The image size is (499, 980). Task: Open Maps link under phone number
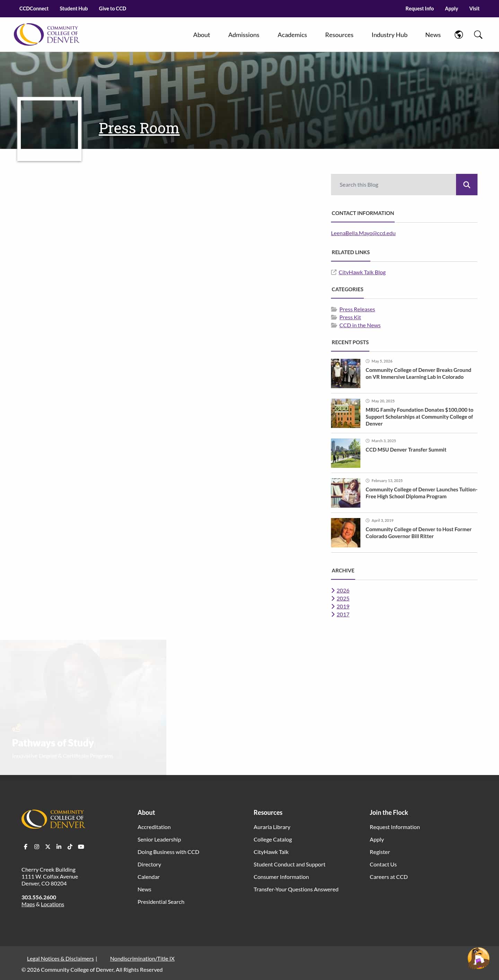tap(28, 904)
